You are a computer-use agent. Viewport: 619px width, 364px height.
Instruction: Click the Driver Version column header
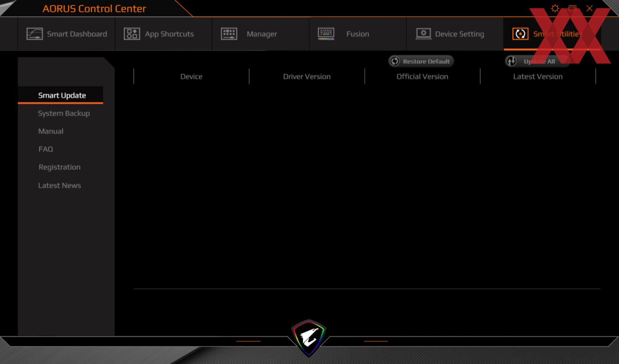(x=307, y=76)
